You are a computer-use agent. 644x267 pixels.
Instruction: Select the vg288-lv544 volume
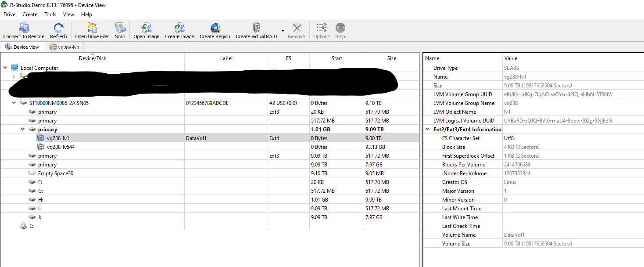[x=61, y=147]
